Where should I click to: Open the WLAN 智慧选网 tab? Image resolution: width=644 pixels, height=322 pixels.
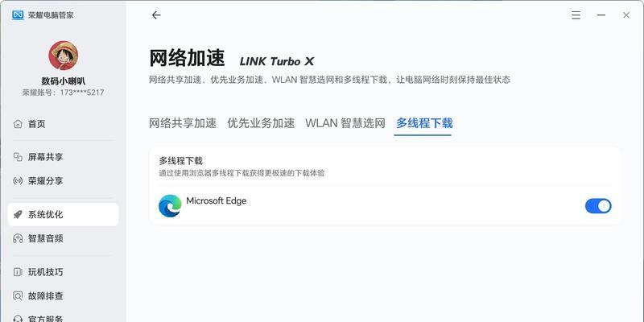click(x=345, y=123)
